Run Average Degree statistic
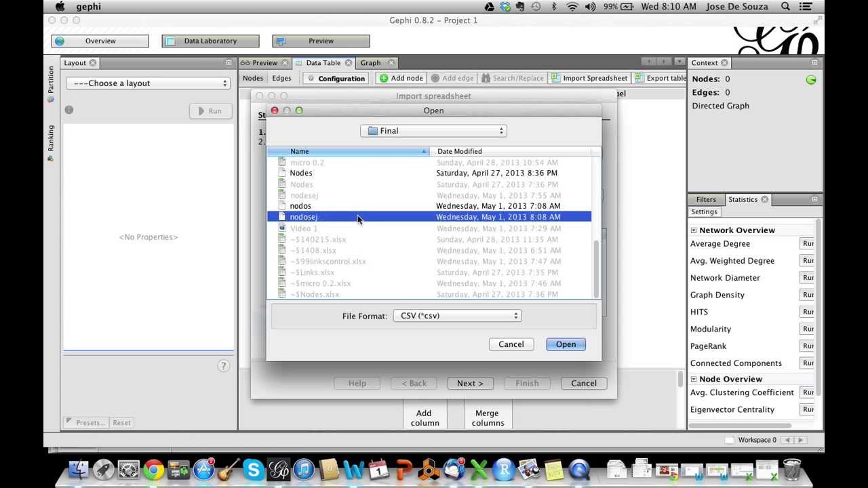Viewport: 868px width, 488px height. (x=808, y=244)
